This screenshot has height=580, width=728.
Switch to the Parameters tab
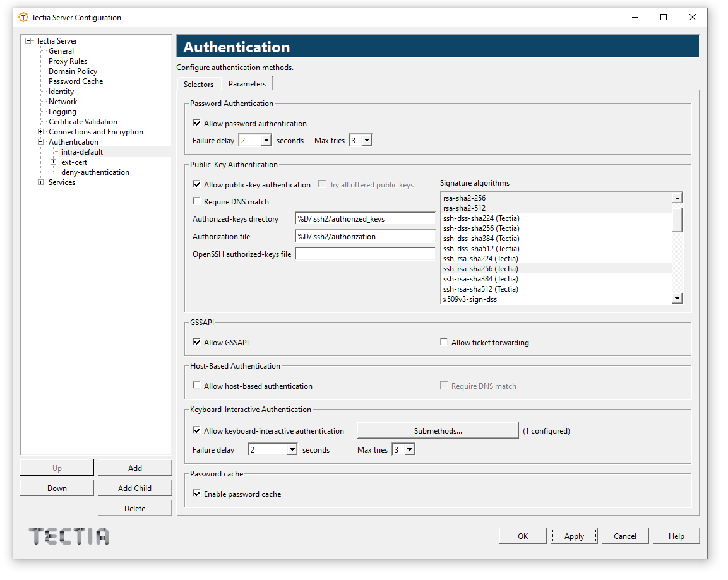(247, 83)
